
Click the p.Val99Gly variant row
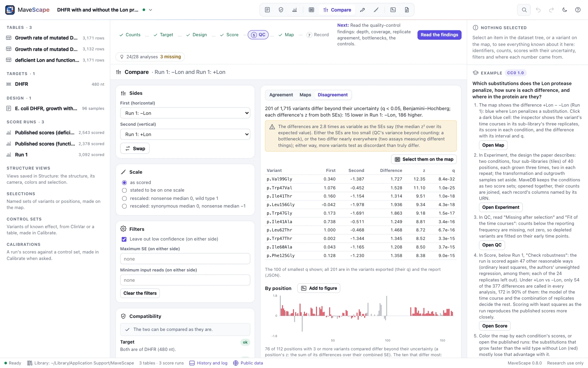coord(361,179)
